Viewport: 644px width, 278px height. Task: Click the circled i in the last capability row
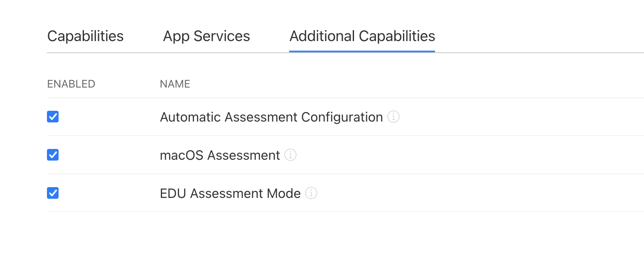[x=311, y=193]
